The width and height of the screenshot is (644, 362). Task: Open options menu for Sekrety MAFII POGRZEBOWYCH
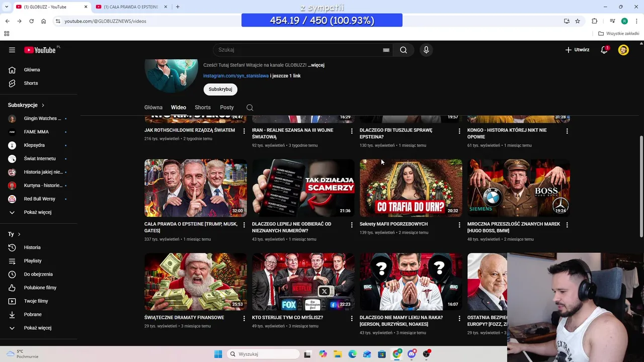(x=459, y=225)
